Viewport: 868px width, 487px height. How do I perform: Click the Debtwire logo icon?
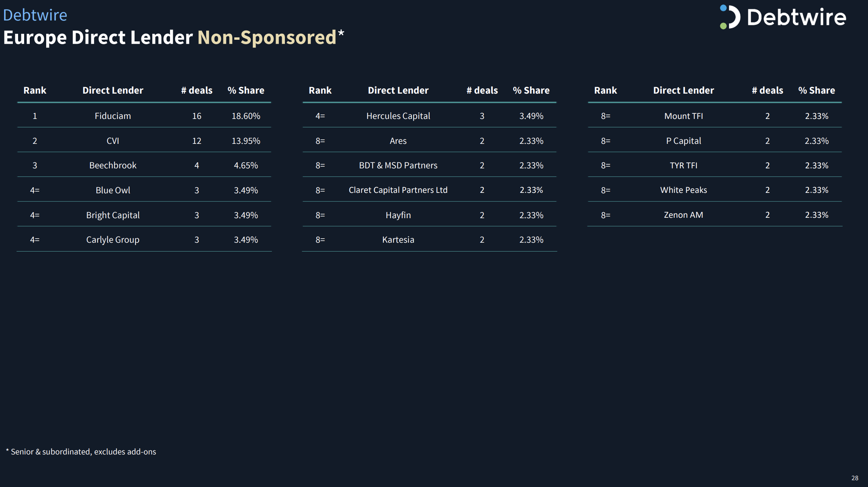[x=730, y=17]
